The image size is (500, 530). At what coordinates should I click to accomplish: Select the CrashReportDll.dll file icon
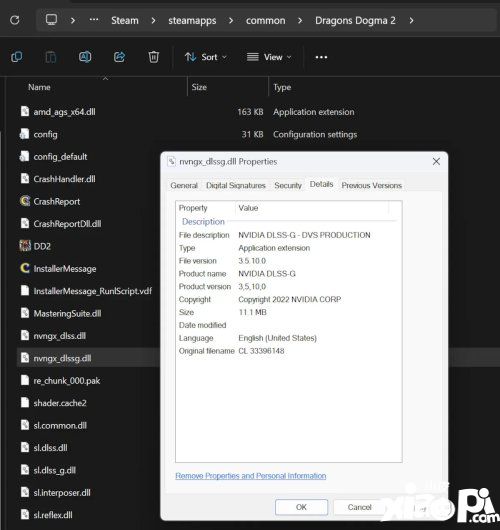[25, 223]
